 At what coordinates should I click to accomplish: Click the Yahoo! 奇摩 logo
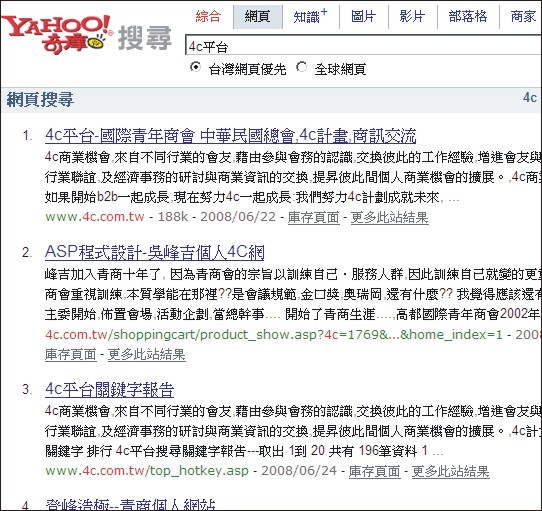tap(57, 34)
